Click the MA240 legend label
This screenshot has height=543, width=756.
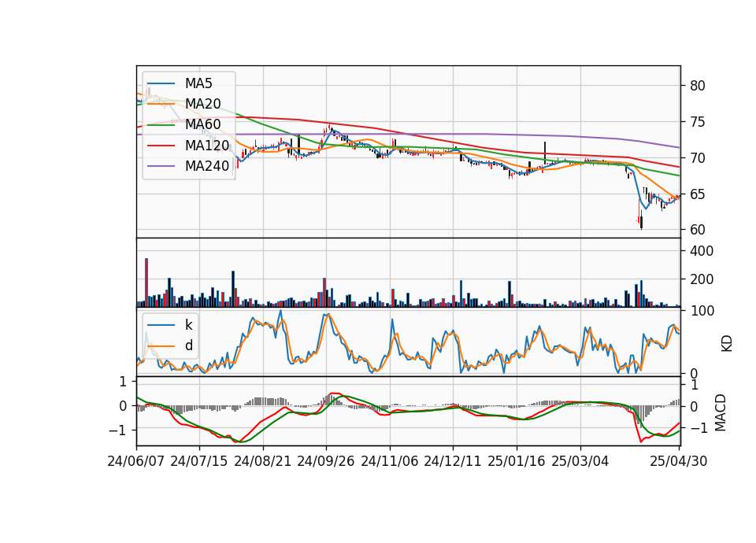click(207, 166)
